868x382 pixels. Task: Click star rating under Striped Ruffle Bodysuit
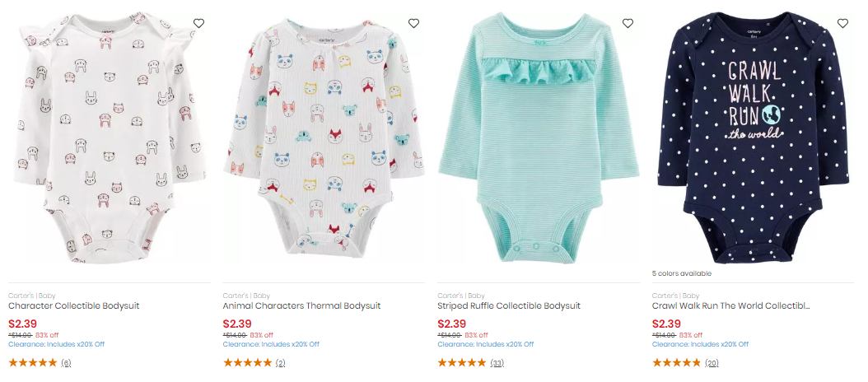pos(462,362)
